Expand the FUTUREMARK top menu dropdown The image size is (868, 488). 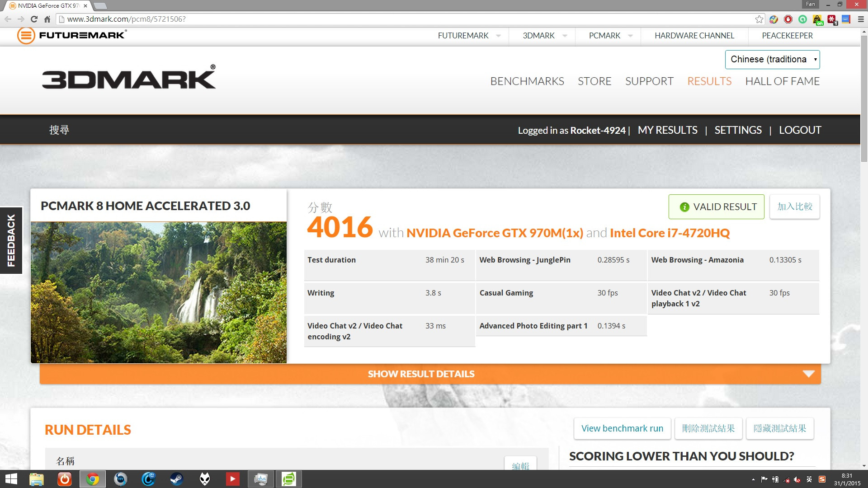pyautogui.click(x=498, y=36)
